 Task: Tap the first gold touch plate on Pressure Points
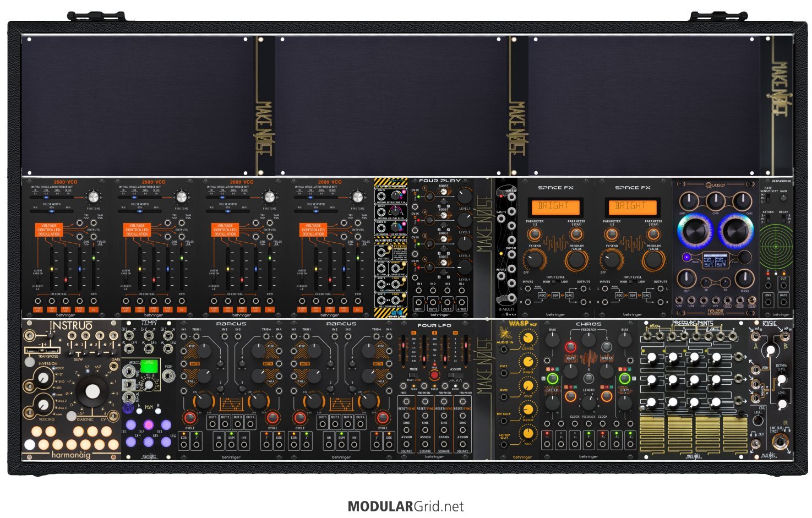pyautogui.click(x=653, y=434)
